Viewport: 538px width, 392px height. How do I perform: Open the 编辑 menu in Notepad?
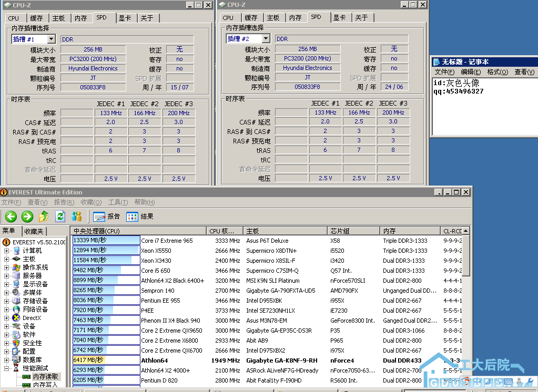click(x=470, y=71)
